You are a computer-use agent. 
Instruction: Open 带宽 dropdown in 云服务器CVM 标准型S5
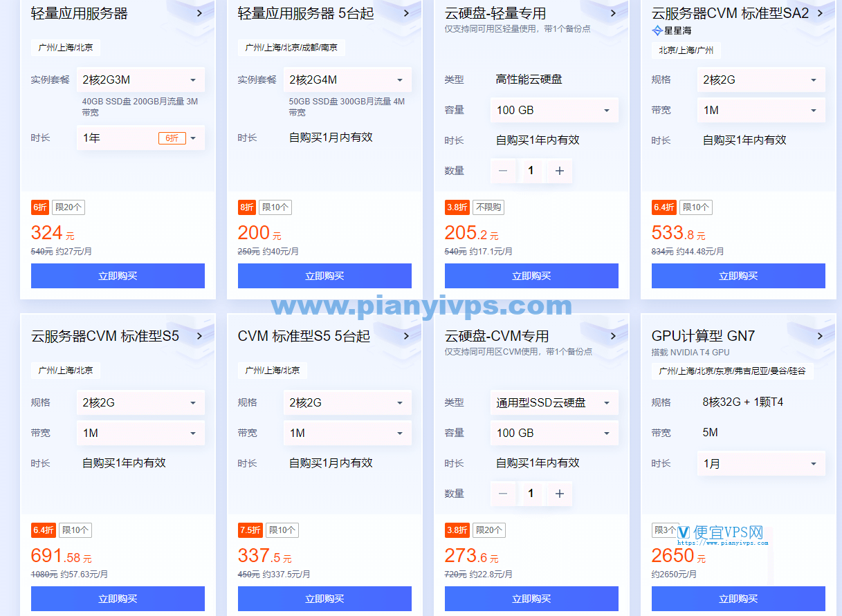click(x=140, y=433)
